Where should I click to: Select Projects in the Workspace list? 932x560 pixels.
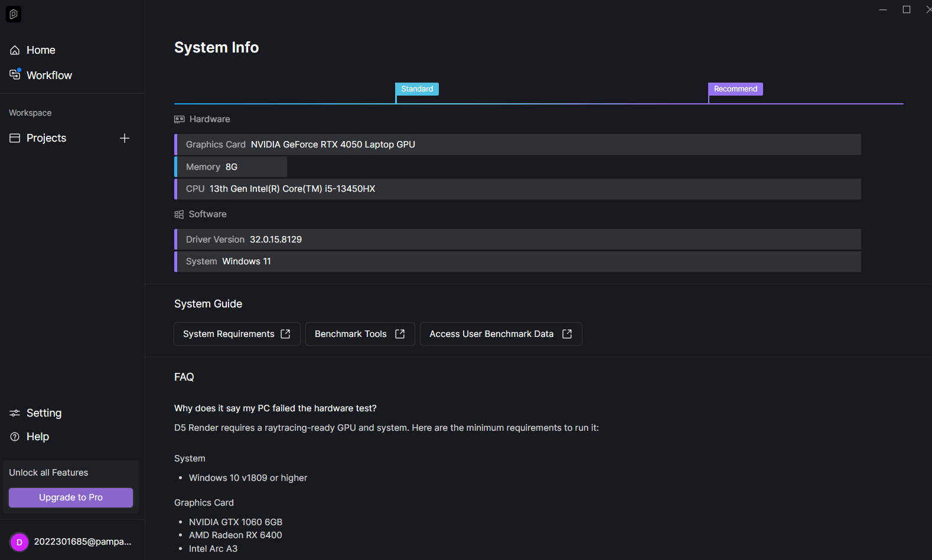[46, 138]
